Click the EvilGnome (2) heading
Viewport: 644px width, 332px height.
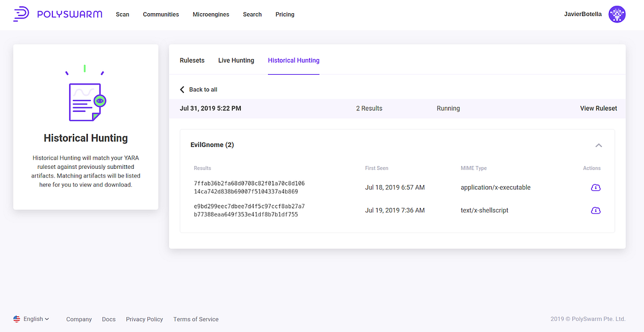click(212, 145)
